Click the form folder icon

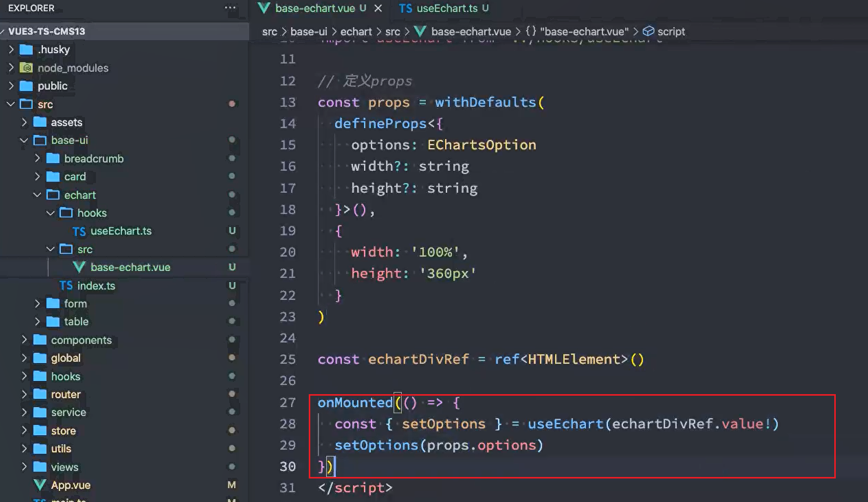point(53,304)
